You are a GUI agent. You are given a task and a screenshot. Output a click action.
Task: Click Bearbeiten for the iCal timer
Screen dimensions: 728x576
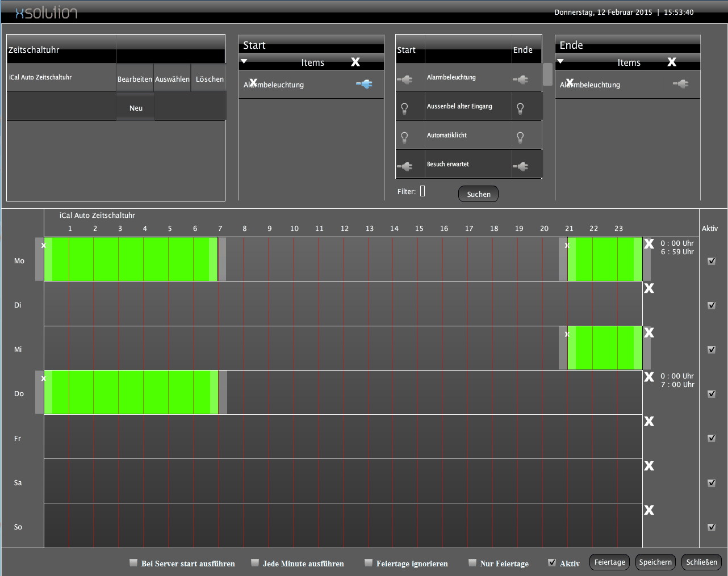point(135,79)
